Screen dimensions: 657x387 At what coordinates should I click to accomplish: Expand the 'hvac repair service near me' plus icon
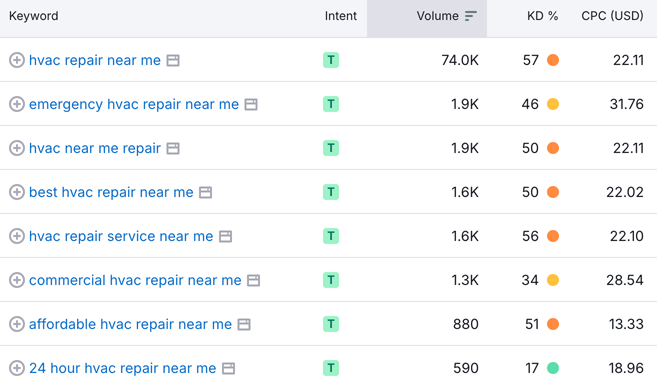tap(17, 236)
